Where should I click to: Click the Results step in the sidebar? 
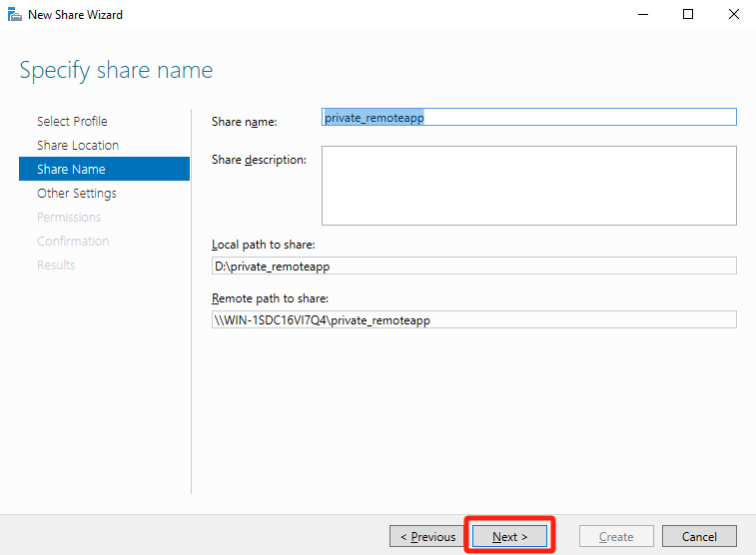pyautogui.click(x=56, y=265)
